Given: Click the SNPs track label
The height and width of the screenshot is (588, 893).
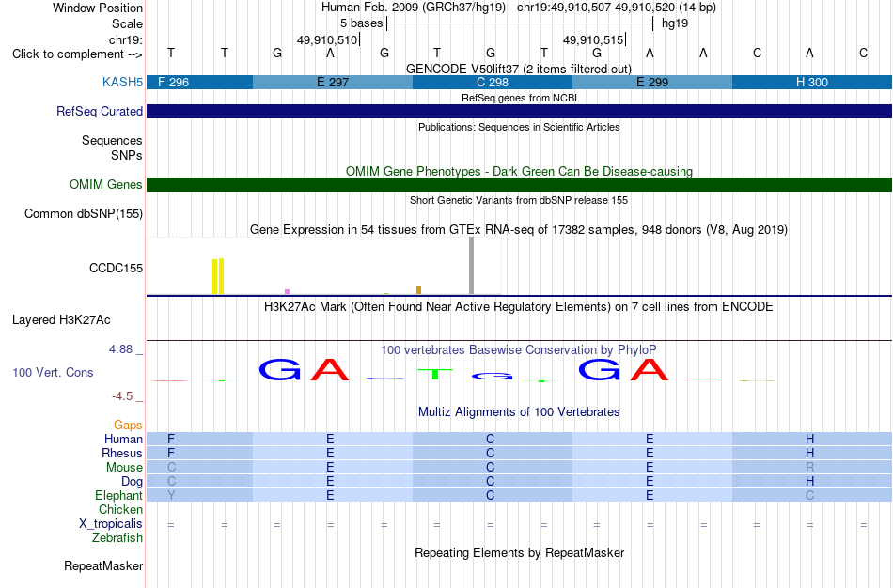Looking at the screenshot, I should point(127,155).
